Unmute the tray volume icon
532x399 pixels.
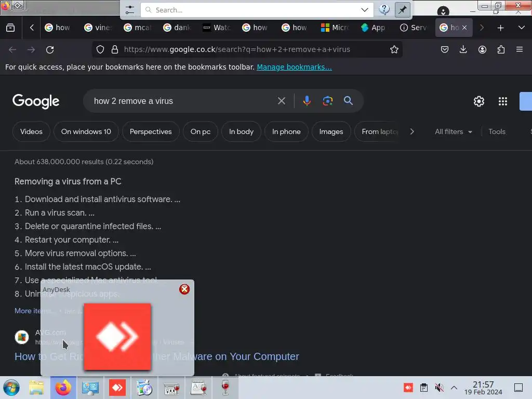point(439,388)
